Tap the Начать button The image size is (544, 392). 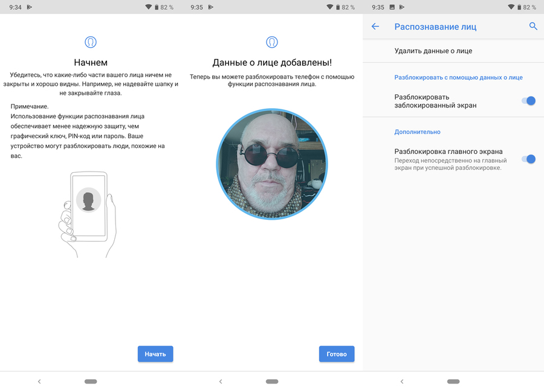tap(155, 354)
